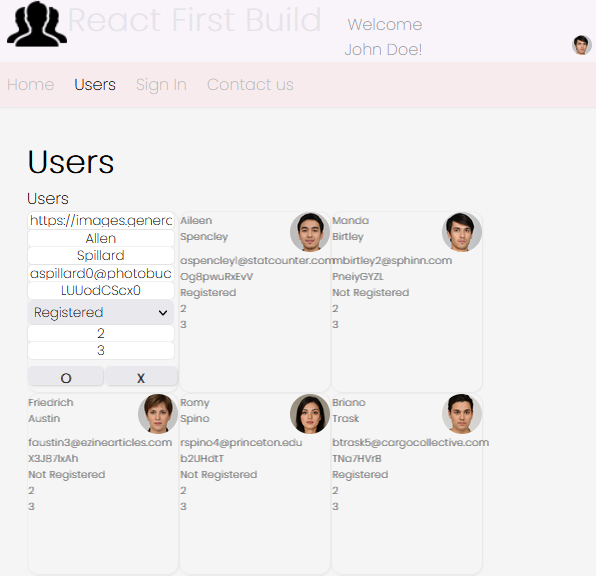Image resolution: width=596 pixels, height=576 pixels.
Task: Click the surname Austin
Action: [44, 418]
